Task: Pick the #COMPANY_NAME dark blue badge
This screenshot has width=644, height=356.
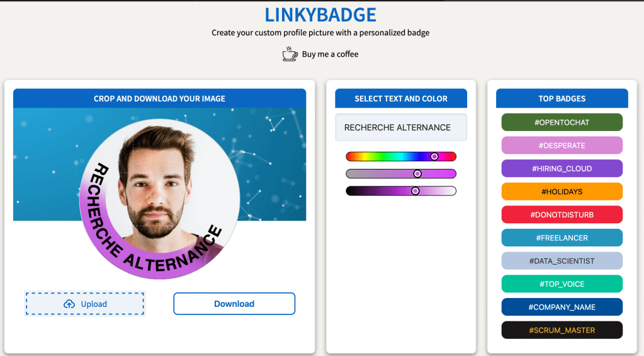Action: tap(562, 307)
